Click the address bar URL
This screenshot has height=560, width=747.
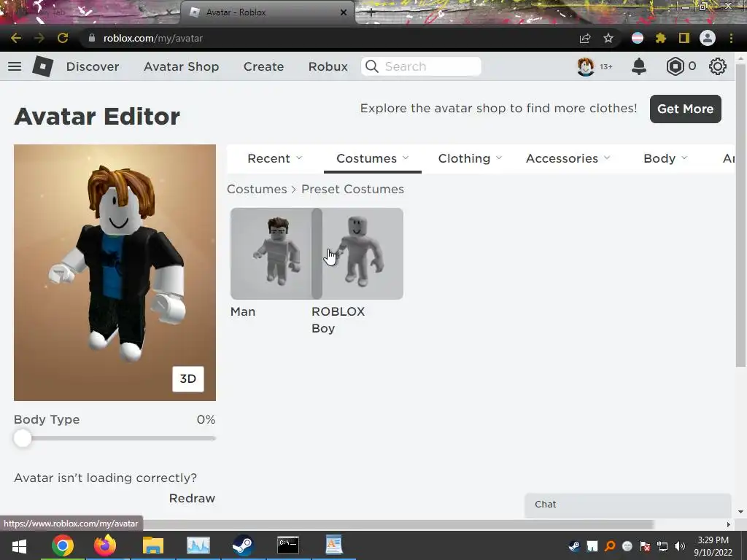coord(153,38)
